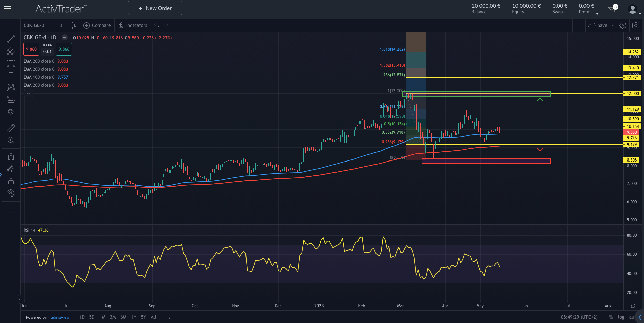Switch chart range to 6M
The image size is (644, 323).
click(123, 317)
